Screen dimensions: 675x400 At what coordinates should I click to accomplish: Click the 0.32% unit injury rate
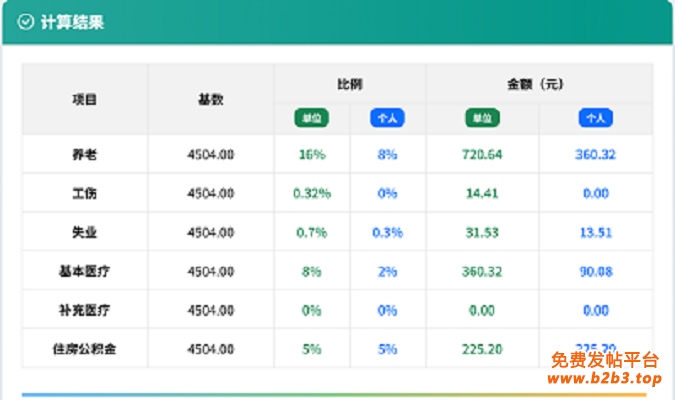click(312, 193)
